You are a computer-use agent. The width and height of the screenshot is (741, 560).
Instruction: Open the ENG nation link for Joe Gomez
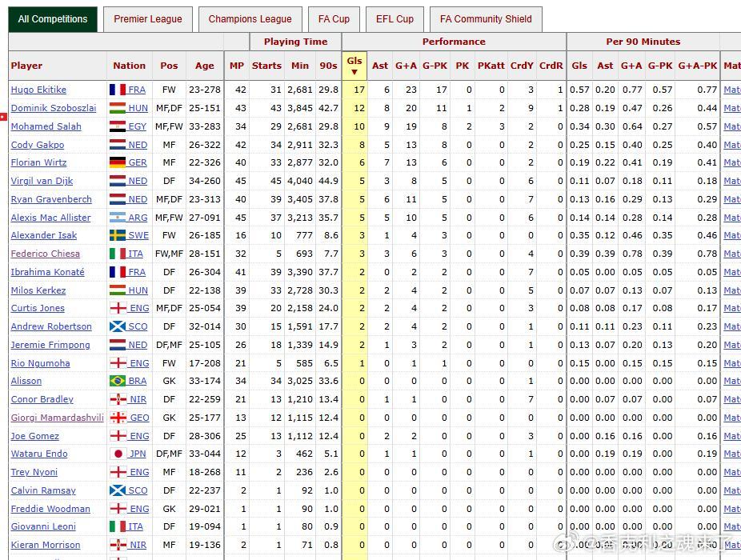point(139,436)
